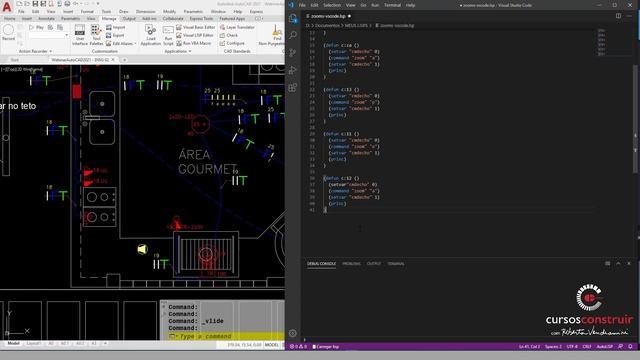Switch to the Home ribbon tab

click(x=9, y=19)
